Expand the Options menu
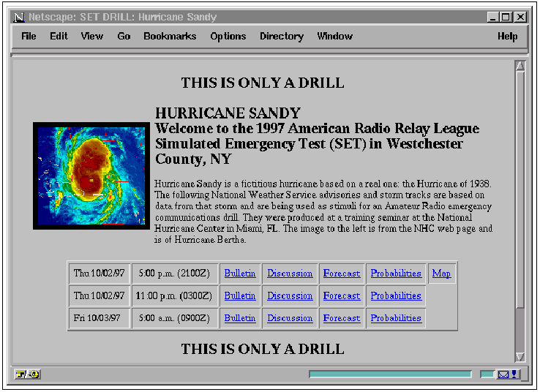540x392 pixels. click(x=228, y=36)
